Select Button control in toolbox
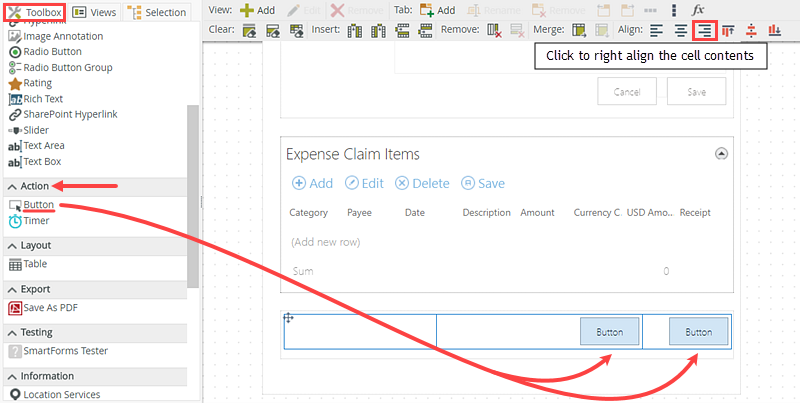 pyautogui.click(x=32, y=205)
